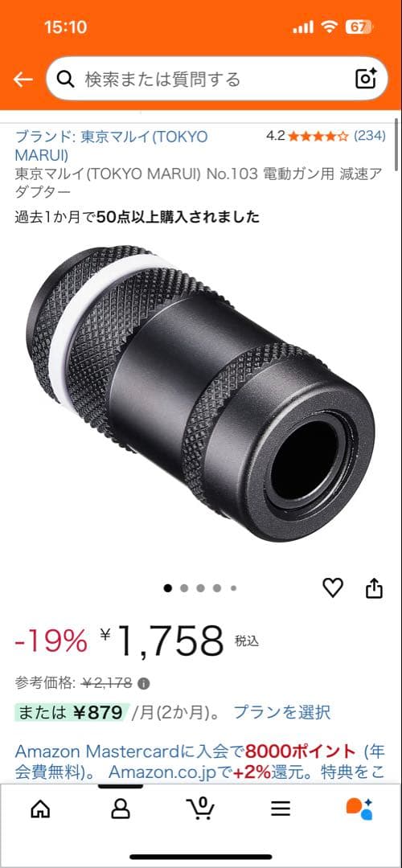Choose the プランを選択 payment plan link
This screenshot has height=868, width=402.
pos(282,712)
